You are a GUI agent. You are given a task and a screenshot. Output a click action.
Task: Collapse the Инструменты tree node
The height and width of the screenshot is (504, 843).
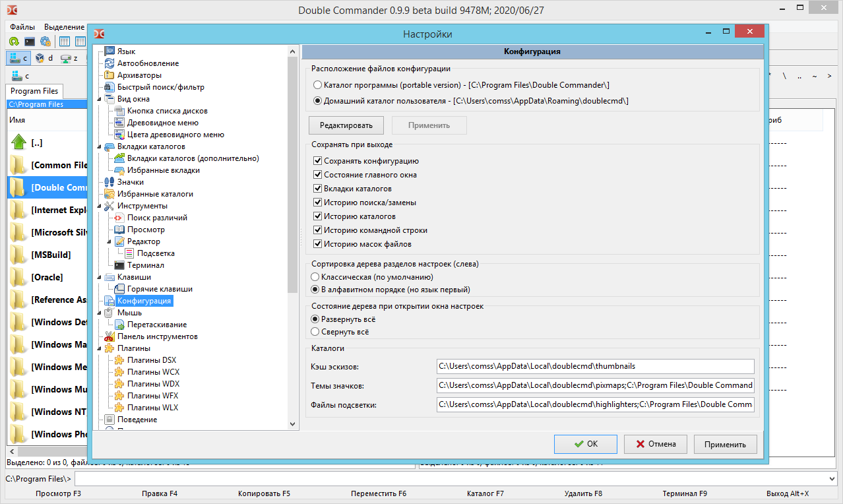100,206
